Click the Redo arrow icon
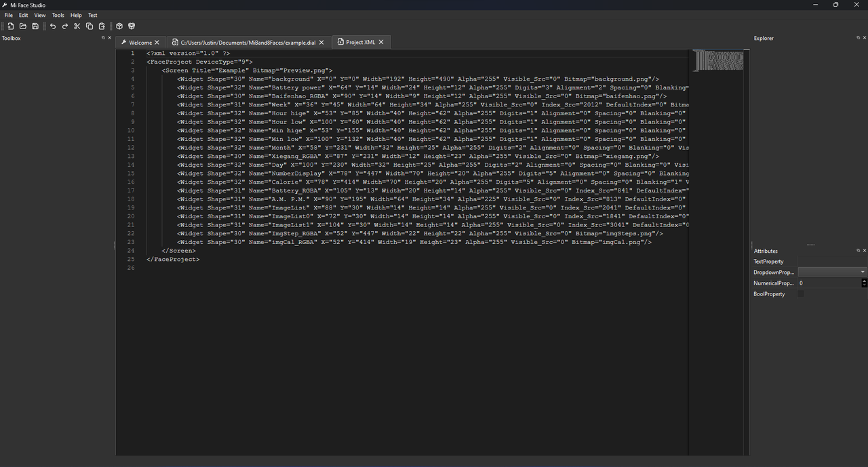The width and height of the screenshot is (868, 467). (65, 26)
